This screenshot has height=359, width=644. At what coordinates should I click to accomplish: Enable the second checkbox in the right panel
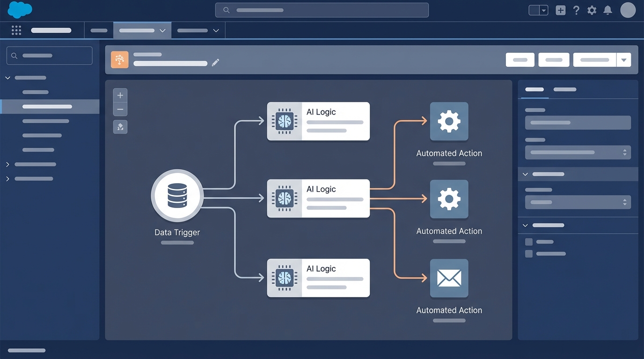(529, 254)
